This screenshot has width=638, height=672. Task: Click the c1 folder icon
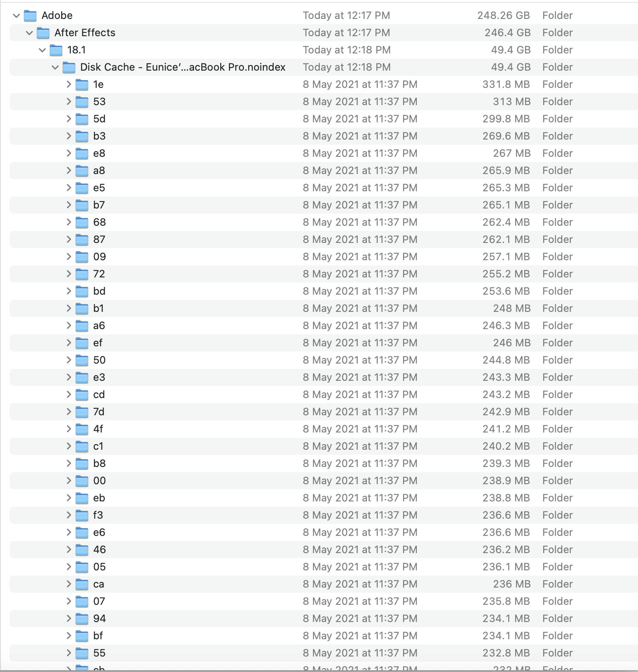(82, 447)
